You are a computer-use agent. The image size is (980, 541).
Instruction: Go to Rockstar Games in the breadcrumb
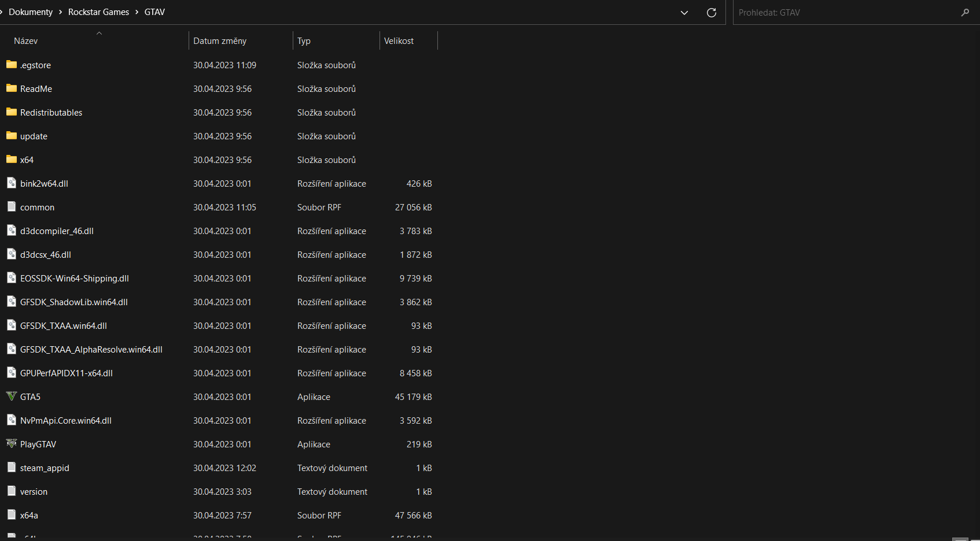[98, 12]
